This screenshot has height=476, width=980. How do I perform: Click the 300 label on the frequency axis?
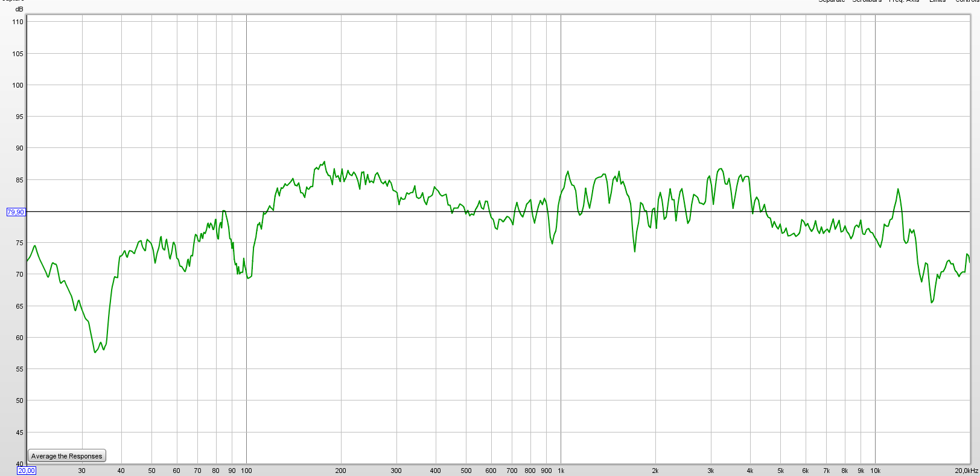[396, 471]
